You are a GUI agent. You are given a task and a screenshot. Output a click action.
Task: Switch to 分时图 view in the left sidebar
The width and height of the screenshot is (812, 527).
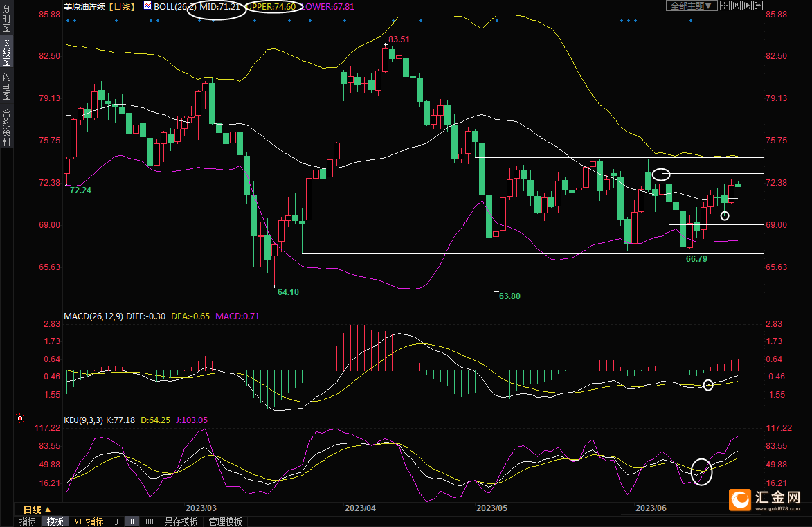coord(7,18)
